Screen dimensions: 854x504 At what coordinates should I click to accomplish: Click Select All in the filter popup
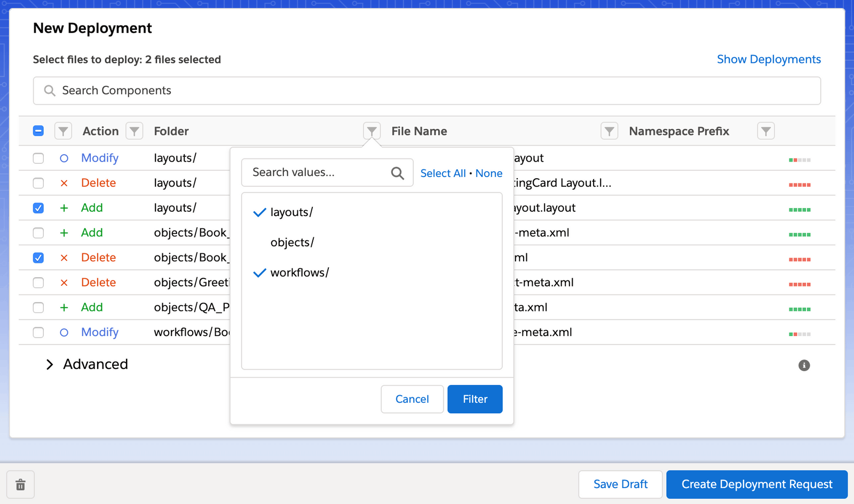[x=443, y=173]
